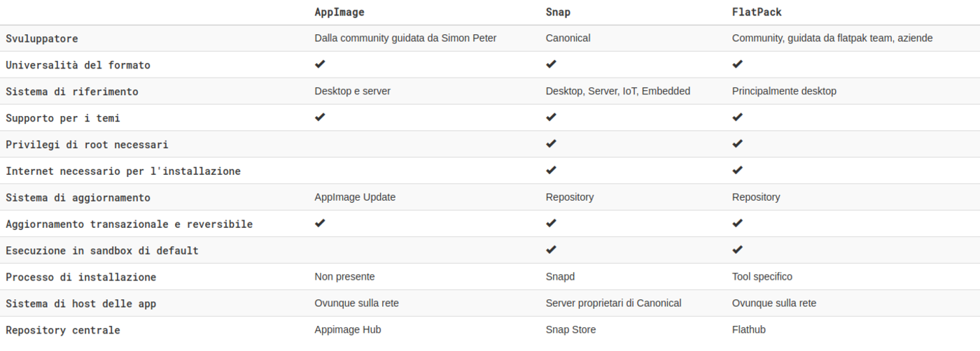
Task: Click the "Processo di installazione" row label
Action: pos(80,277)
